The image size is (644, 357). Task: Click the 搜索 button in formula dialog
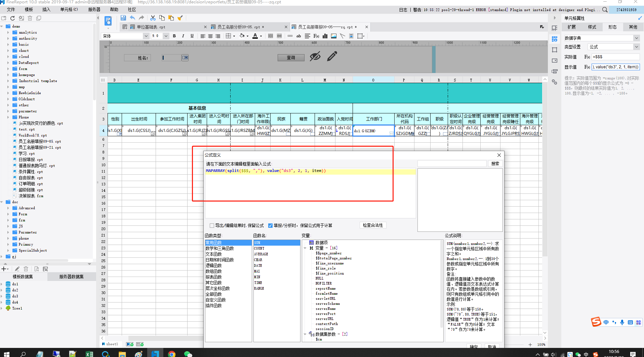495,164
